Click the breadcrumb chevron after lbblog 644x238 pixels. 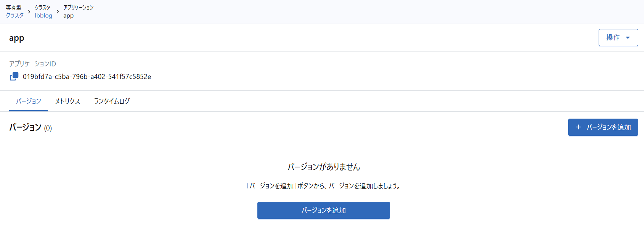click(x=58, y=12)
